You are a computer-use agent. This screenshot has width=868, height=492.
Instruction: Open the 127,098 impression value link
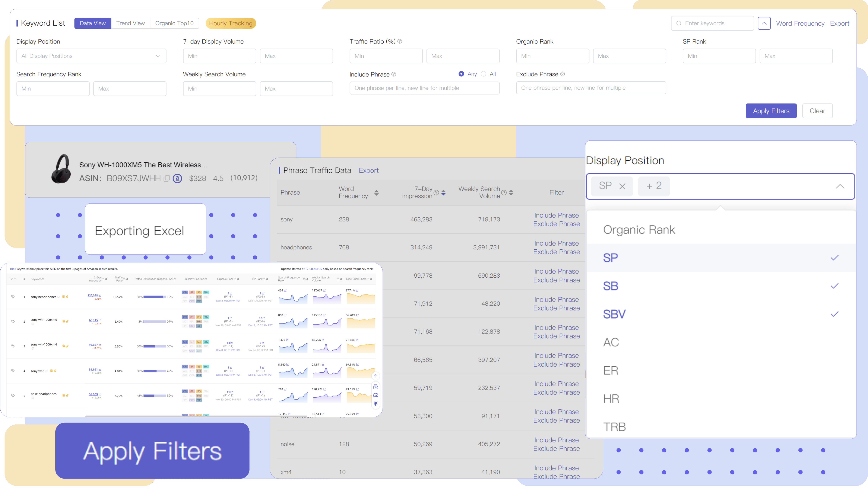pos(92,295)
